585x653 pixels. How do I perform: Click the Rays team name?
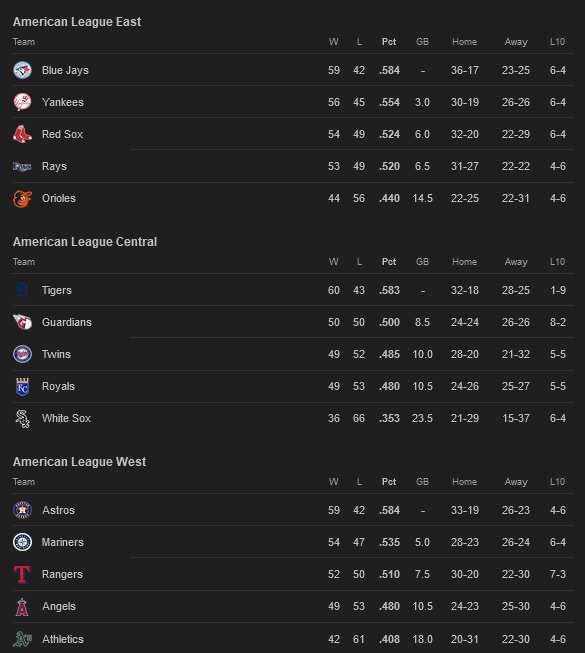[x=54, y=166]
